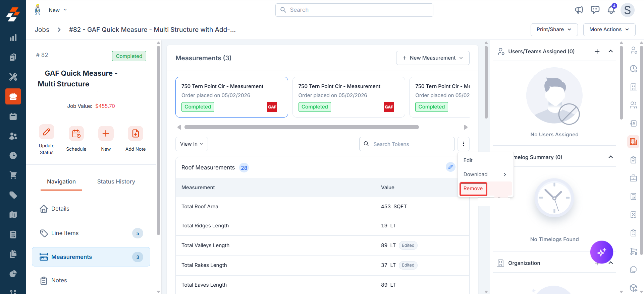644x294 pixels.
Task: Select the first 750 Tern Point Cir measurement card
Action: pyautogui.click(x=232, y=97)
